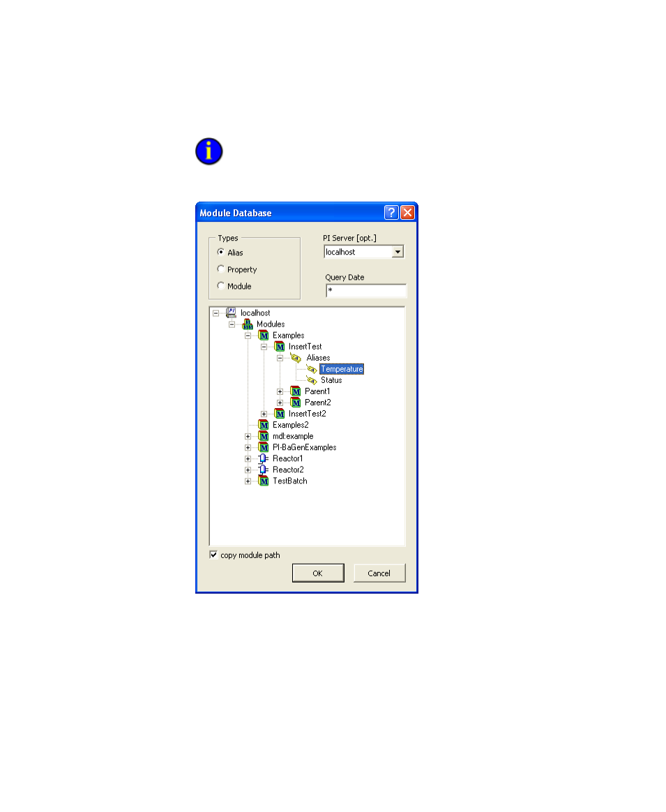Image resolution: width=666 pixels, height=812 pixels.
Task: Click the InsertTest2 module icon
Action: coord(280,414)
